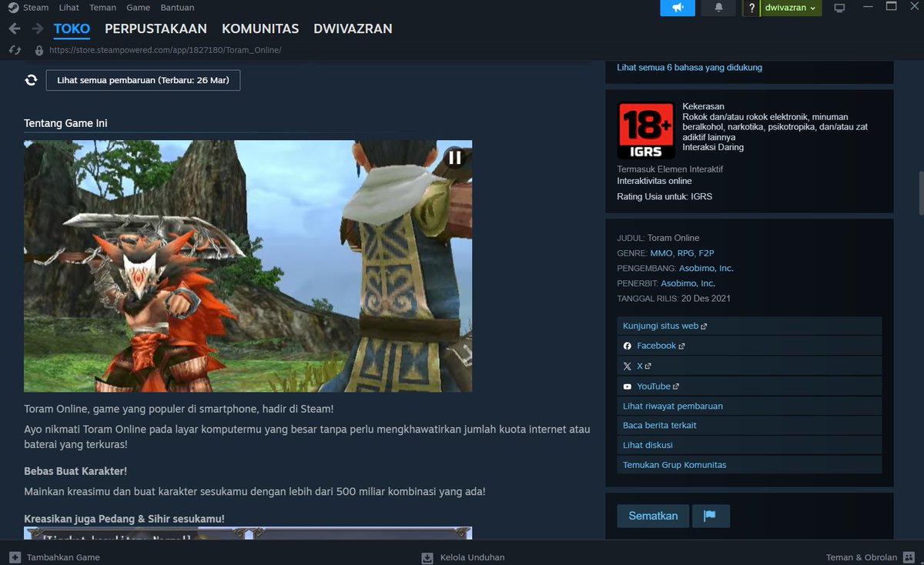
Task: Click the Tambahkan Game plus icon
Action: click(15, 557)
